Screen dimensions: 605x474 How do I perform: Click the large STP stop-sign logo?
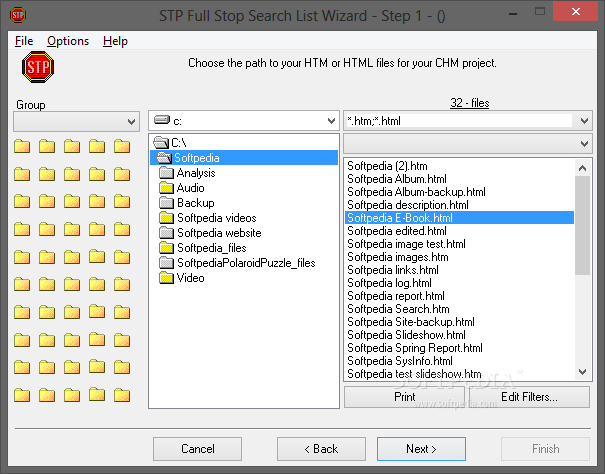[38, 67]
